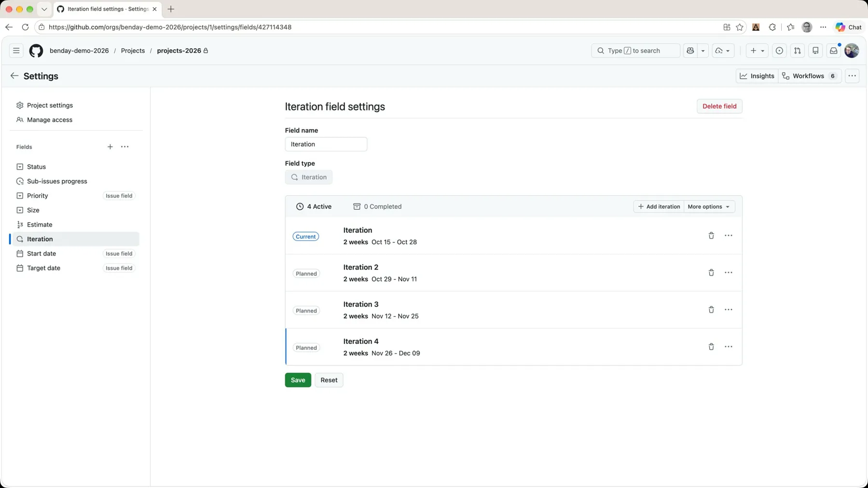
Task: Open the GitHub homepage logo
Action: (x=36, y=51)
